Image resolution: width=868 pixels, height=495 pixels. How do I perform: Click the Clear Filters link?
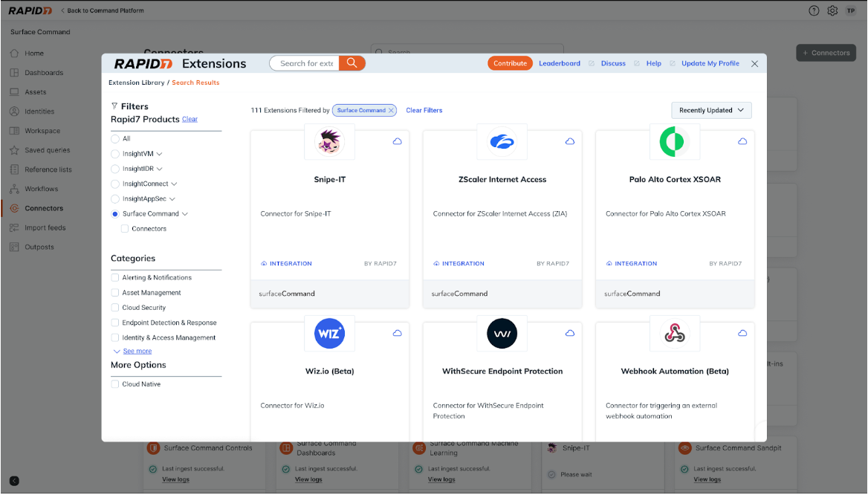click(424, 110)
